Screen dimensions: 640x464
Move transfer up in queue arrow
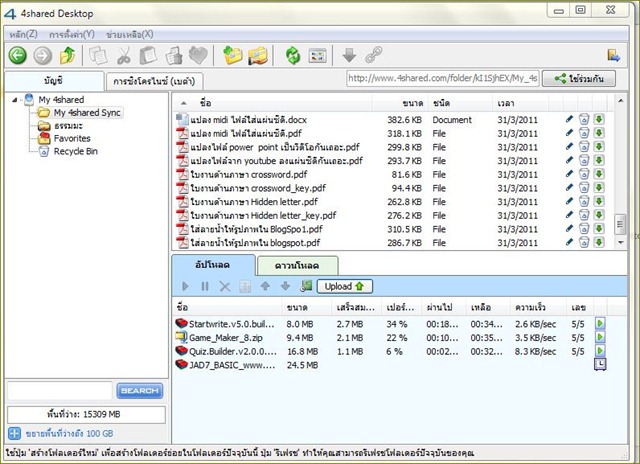coord(265,286)
